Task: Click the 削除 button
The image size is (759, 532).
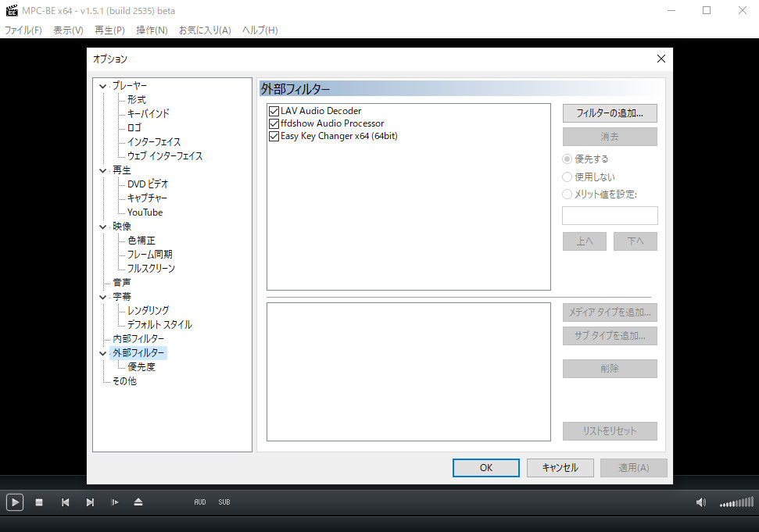Action: click(x=610, y=369)
